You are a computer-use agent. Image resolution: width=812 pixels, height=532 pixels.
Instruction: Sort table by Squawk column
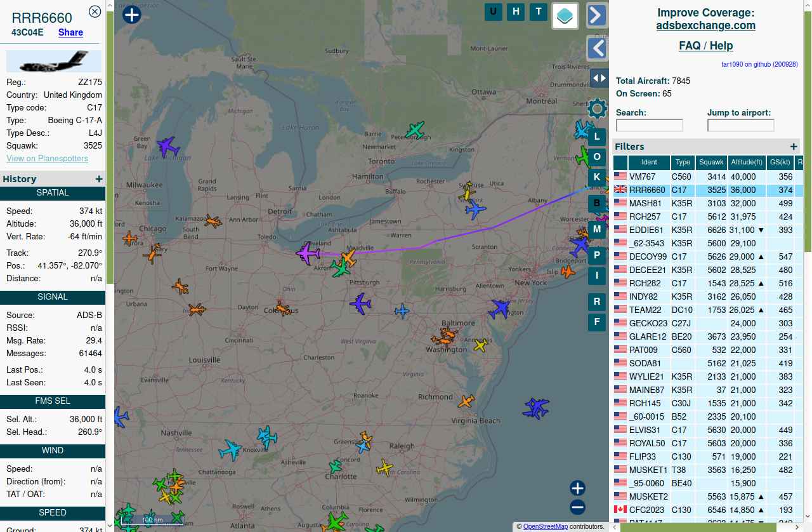[711, 163]
